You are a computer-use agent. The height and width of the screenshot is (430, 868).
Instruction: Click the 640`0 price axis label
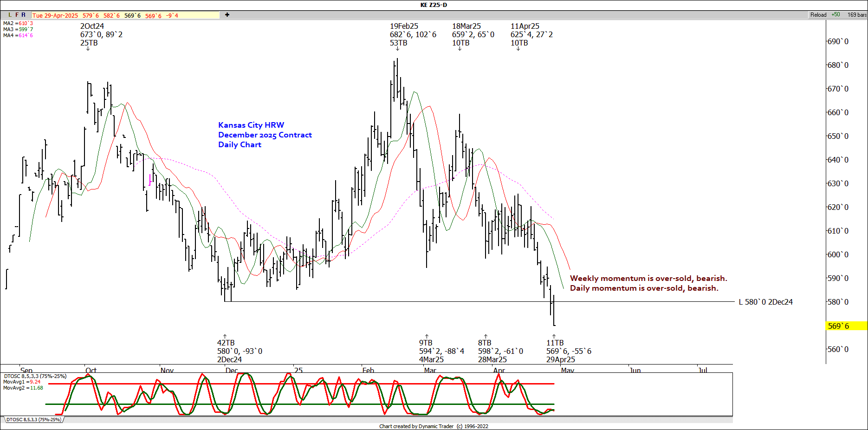838,160
